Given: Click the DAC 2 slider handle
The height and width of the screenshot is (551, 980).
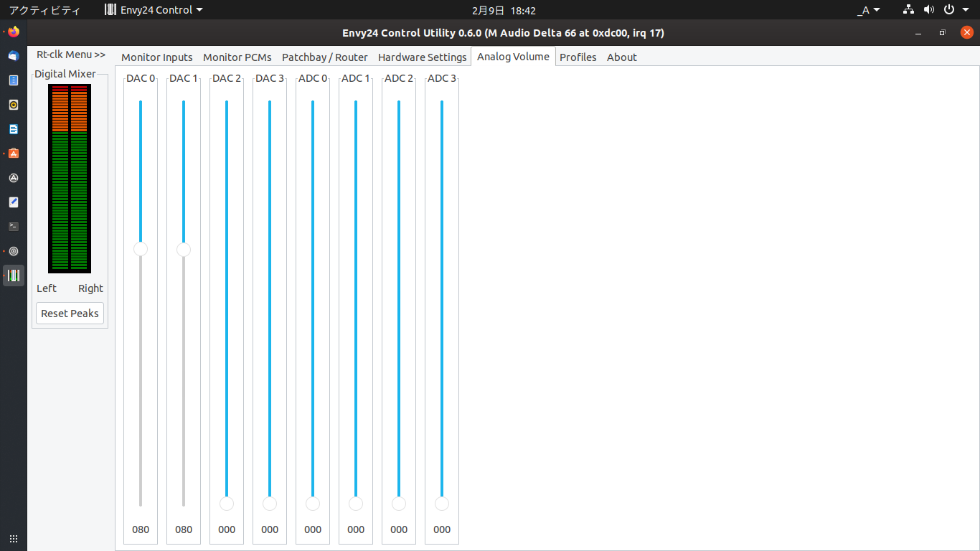Looking at the screenshot, I should pos(227,504).
